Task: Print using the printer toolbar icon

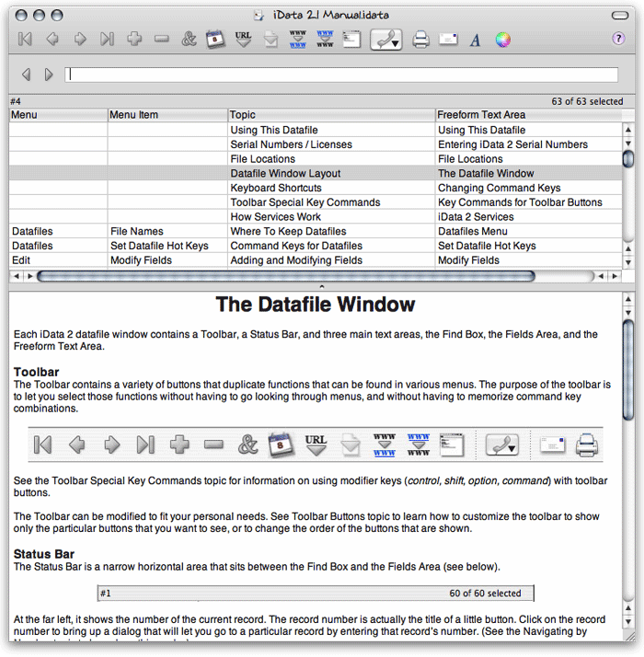Action: pyautogui.click(x=420, y=40)
